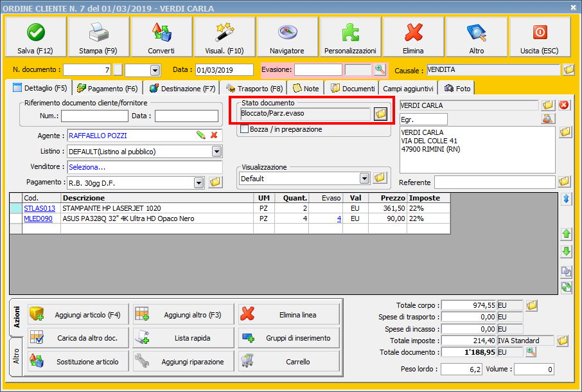Click the Elimina linea button
The image size is (582, 392).
pos(288,314)
